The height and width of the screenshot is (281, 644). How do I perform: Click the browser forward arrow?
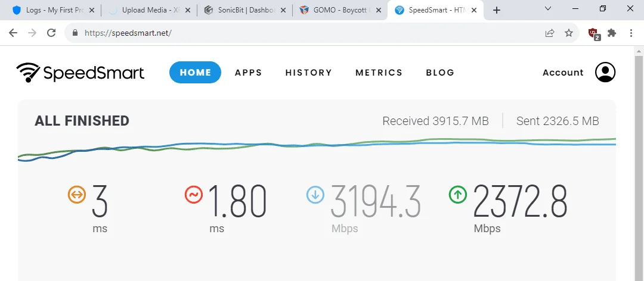point(32,33)
